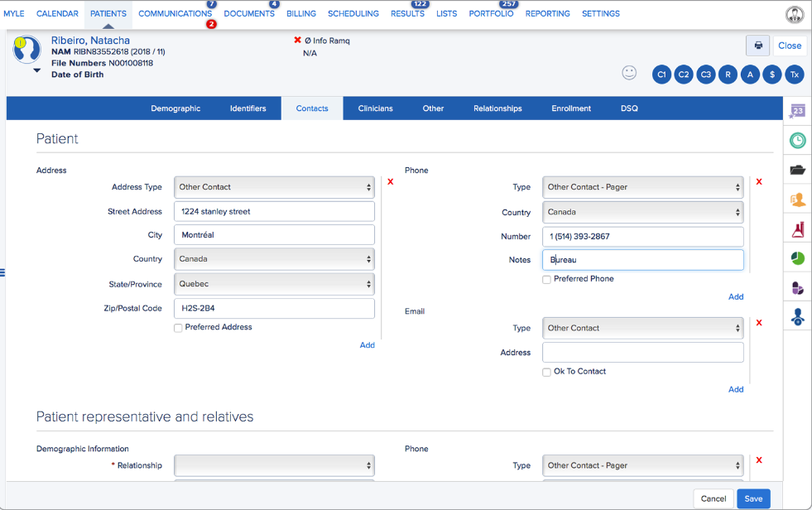Open the Address Type dropdown
The height and width of the screenshot is (510, 812).
coord(273,187)
